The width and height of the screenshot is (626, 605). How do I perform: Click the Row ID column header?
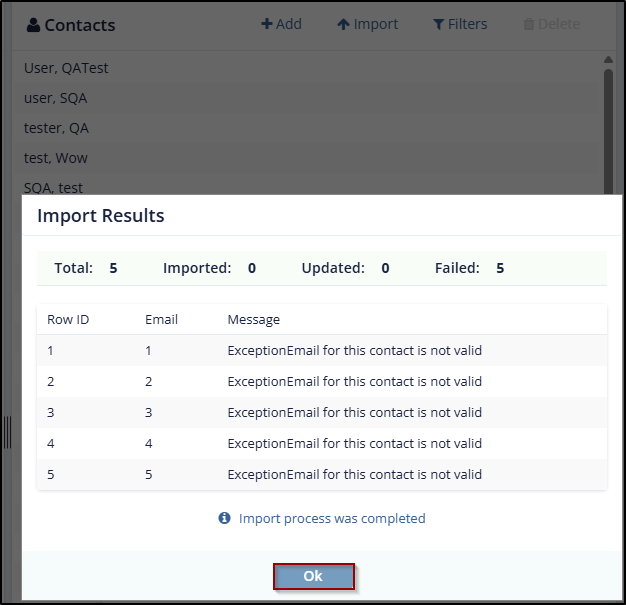click(68, 319)
